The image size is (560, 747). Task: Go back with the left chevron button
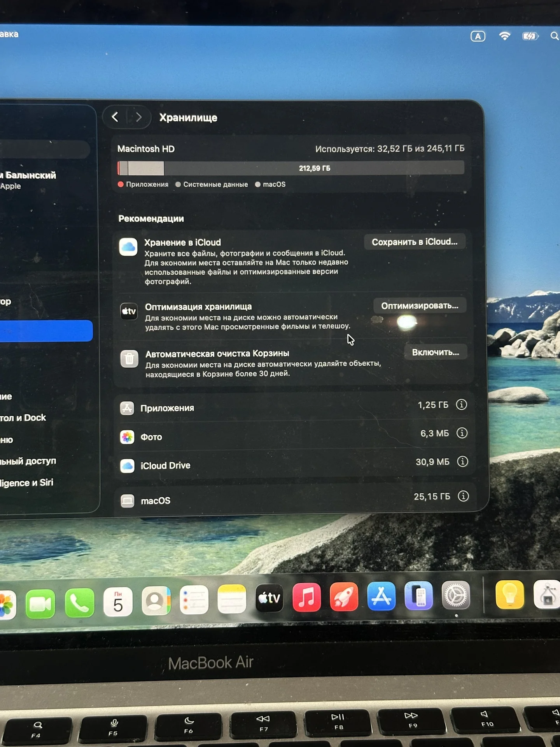tap(115, 117)
